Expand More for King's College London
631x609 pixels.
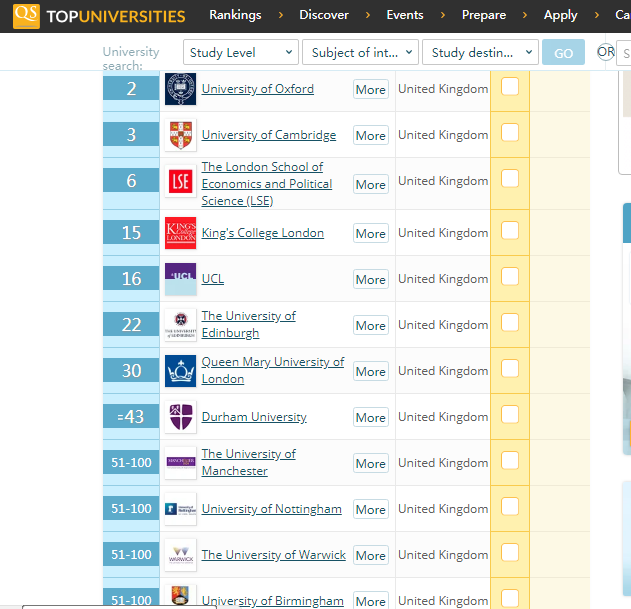371,233
